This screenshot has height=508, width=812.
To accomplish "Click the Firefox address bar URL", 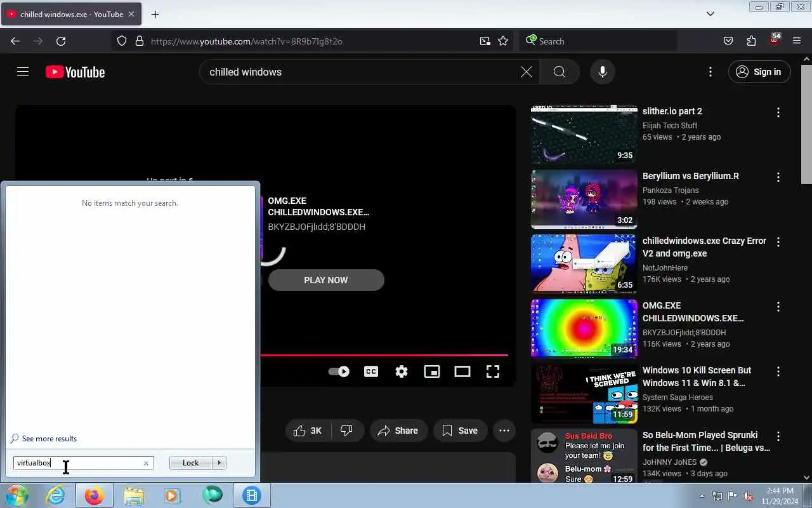I will (246, 41).
